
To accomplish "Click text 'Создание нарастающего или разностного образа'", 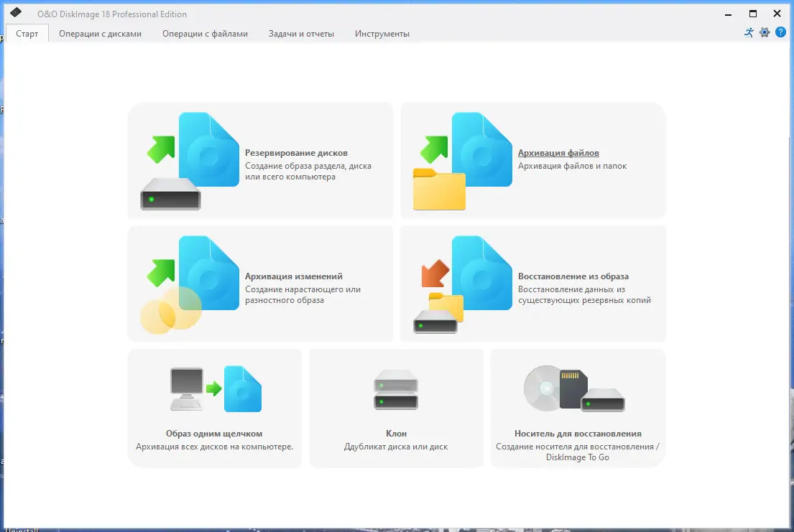I will (303, 294).
